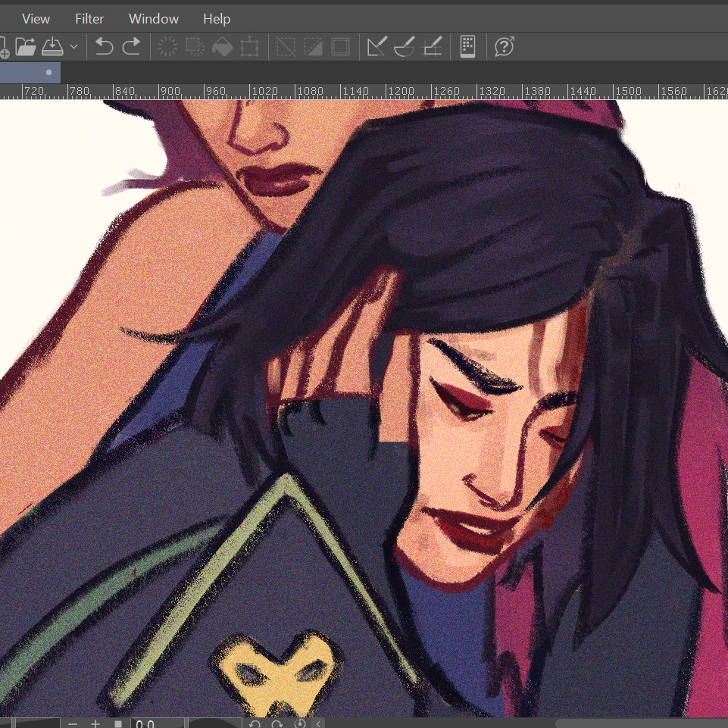Image resolution: width=728 pixels, height=728 pixels.
Task: Rotate canvas left in bottom bar
Action: (x=255, y=723)
